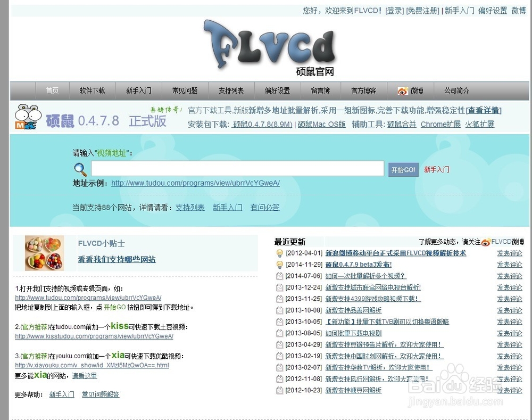This screenshot has width=532, height=420.
Task: Go to 新手入门 in the navigation bar
Action: [139, 90]
